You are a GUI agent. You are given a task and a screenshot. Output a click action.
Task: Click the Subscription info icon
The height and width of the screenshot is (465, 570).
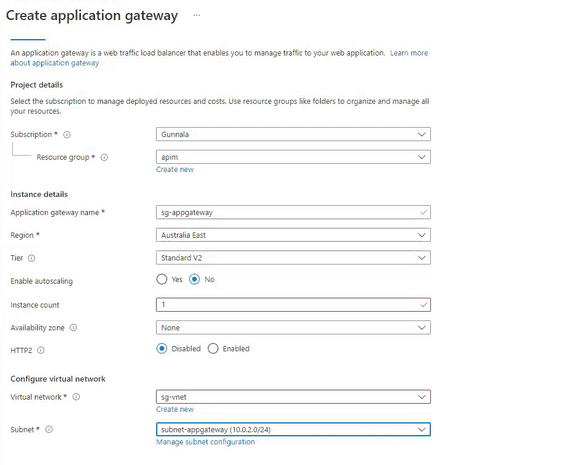(x=67, y=135)
